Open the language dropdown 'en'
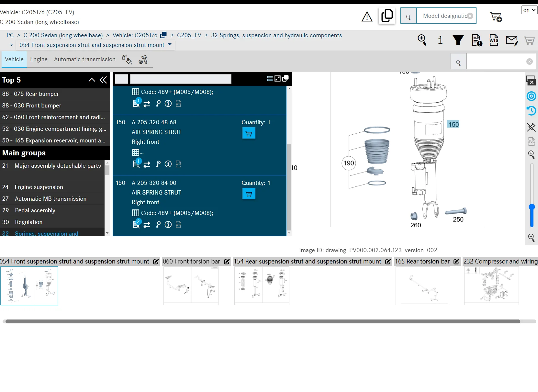The image size is (538, 392). 530,10
